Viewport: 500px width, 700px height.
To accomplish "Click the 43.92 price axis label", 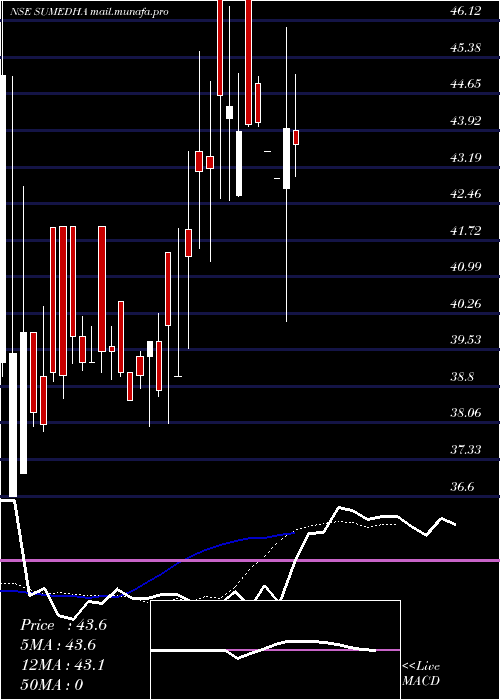I will pyautogui.click(x=466, y=121).
